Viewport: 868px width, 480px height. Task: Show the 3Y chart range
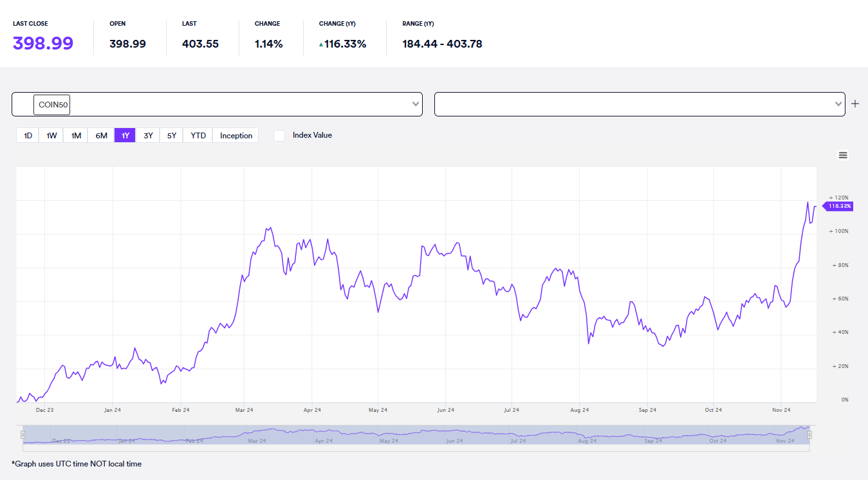148,136
